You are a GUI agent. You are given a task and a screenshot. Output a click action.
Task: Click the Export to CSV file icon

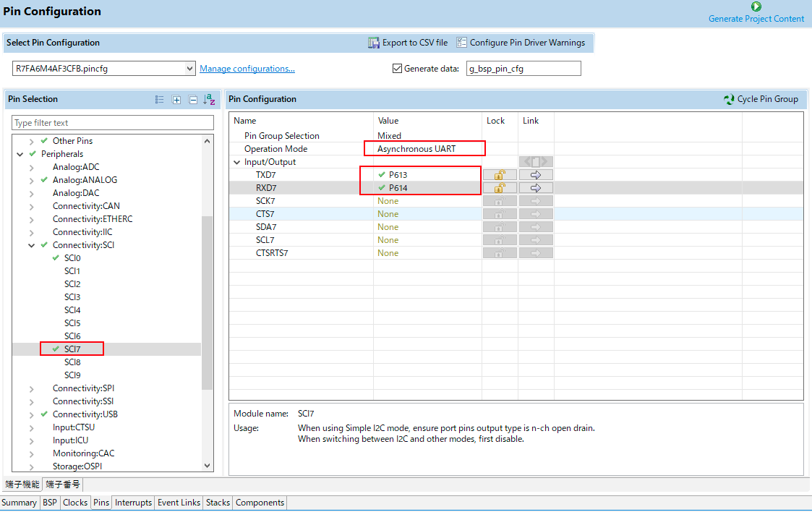click(374, 43)
